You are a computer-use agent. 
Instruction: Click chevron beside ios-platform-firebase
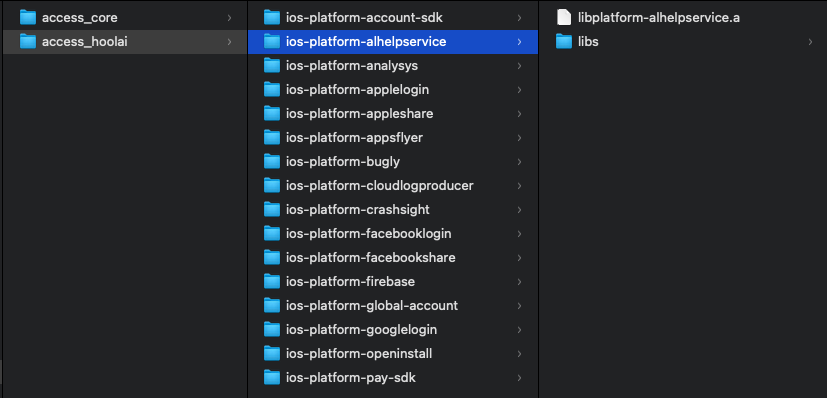coord(520,281)
